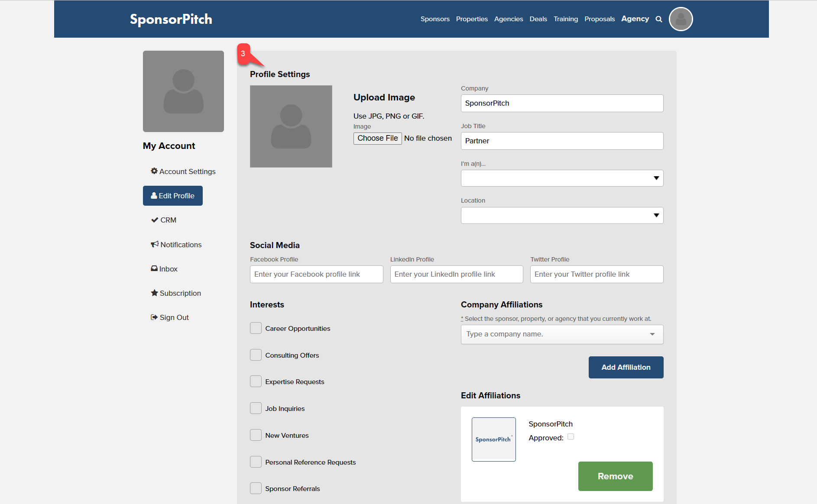Open Agency in the top navigation
The image size is (817, 504).
point(635,19)
